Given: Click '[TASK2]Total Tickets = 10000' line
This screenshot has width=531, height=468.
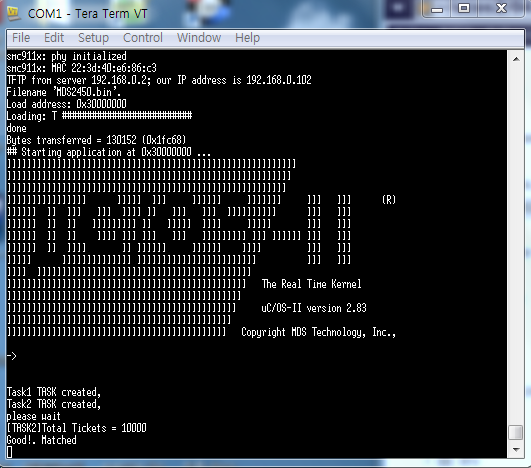Looking at the screenshot, I should [x=77, y=428].
